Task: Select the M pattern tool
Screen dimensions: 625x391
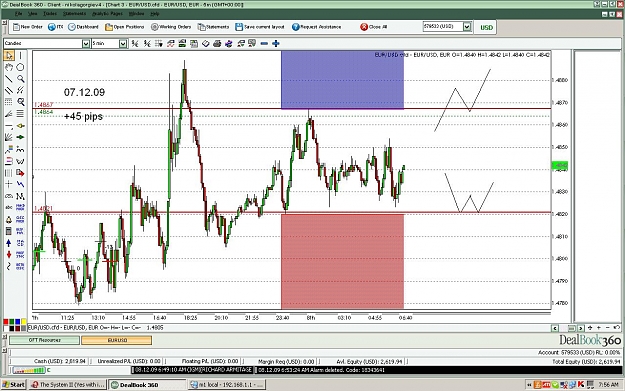Action: [20, 196]
